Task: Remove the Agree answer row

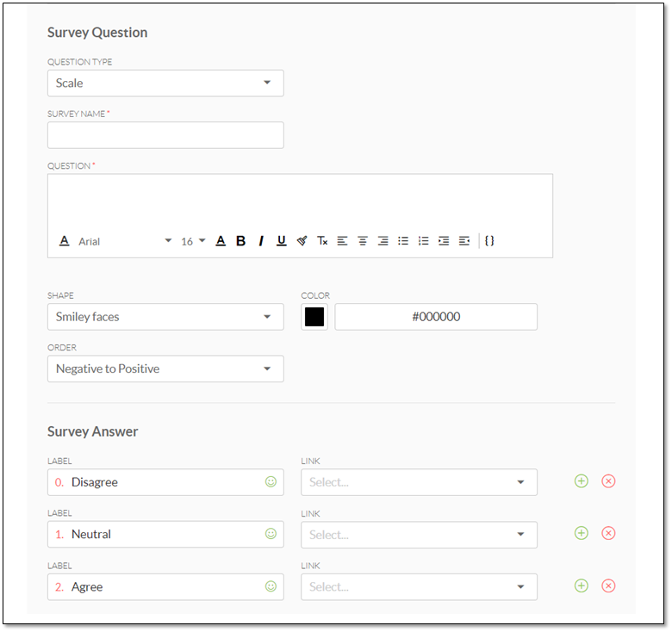Action: click(x=608, y=586)
